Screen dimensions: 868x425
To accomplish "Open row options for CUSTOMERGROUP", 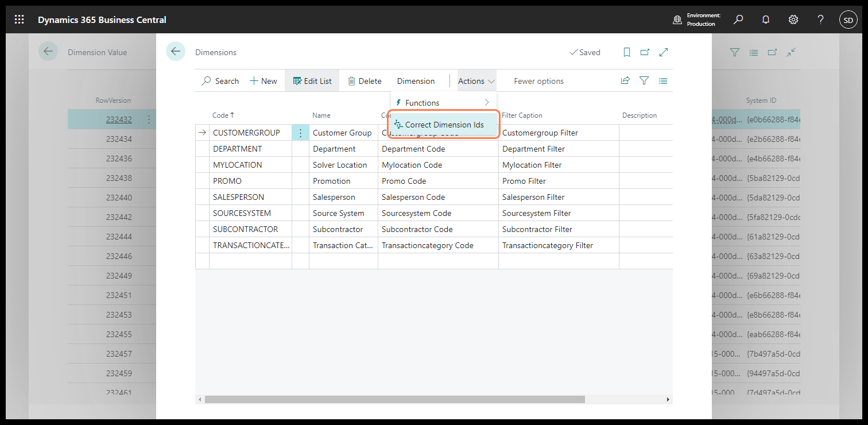I will (300, 133).
